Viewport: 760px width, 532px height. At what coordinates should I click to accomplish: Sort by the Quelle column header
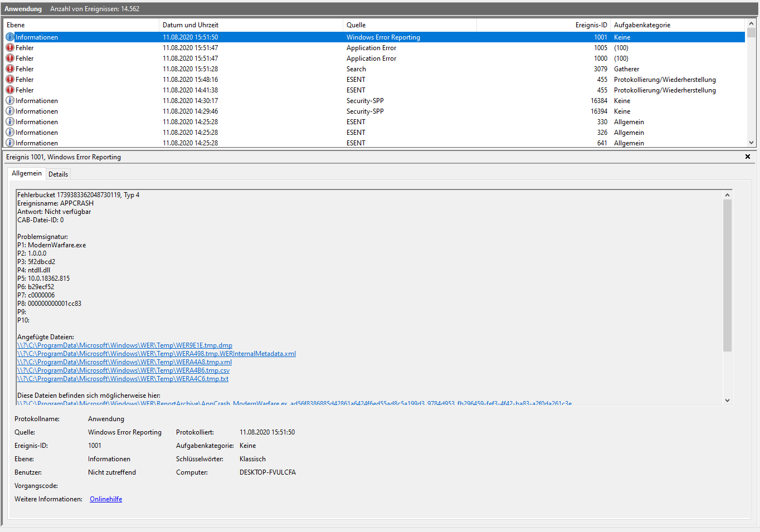[x=410, y=25]
